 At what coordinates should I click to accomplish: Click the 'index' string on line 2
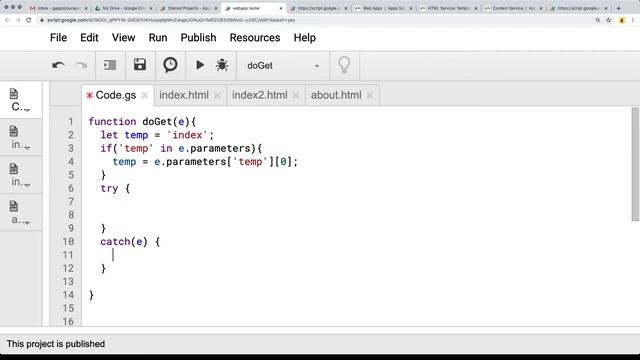coord(187,135)
